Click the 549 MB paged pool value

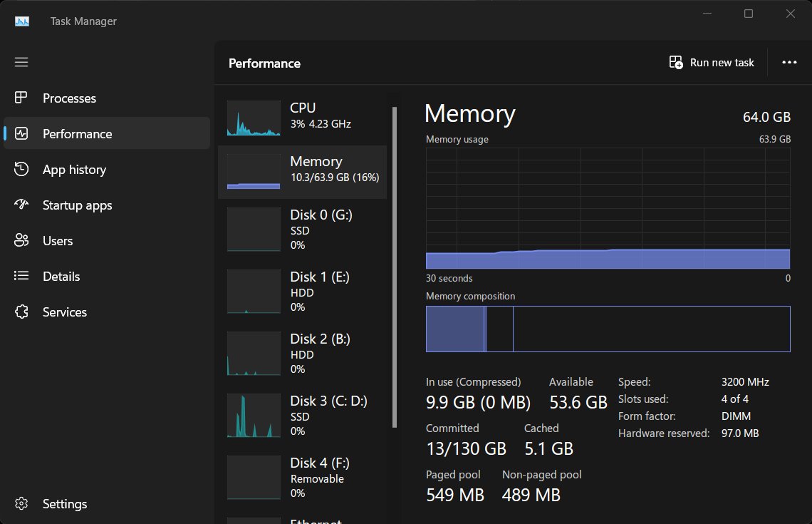pyautogui.click(x=455, y=495)
